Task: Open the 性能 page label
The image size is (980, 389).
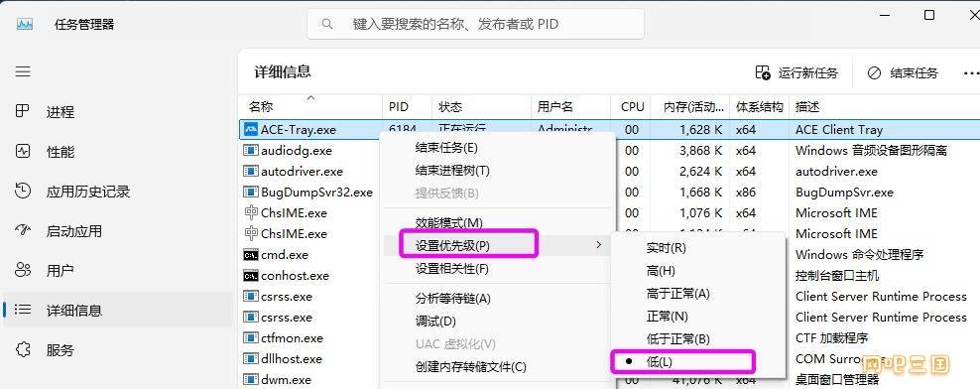Action: pos(60,152)
